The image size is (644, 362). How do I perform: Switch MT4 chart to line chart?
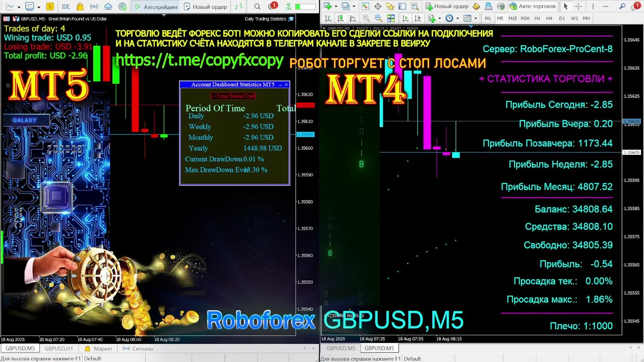tap(353, 18)
